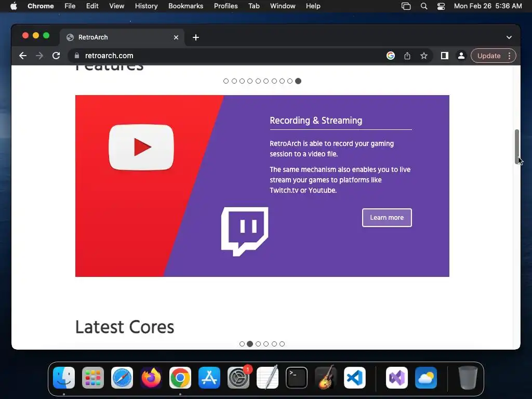The width and height of the screenshot is (532, 399).
Task: Open Terminal from the Dock
Action: pos(297,378)
